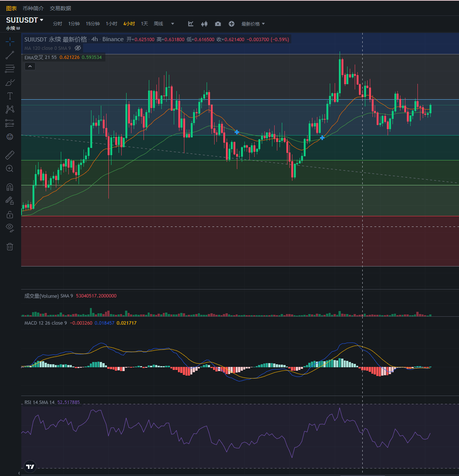Select the 15分钟 timeframe
The height and width of the screenshot is (476, 459).
click(93, 24)
